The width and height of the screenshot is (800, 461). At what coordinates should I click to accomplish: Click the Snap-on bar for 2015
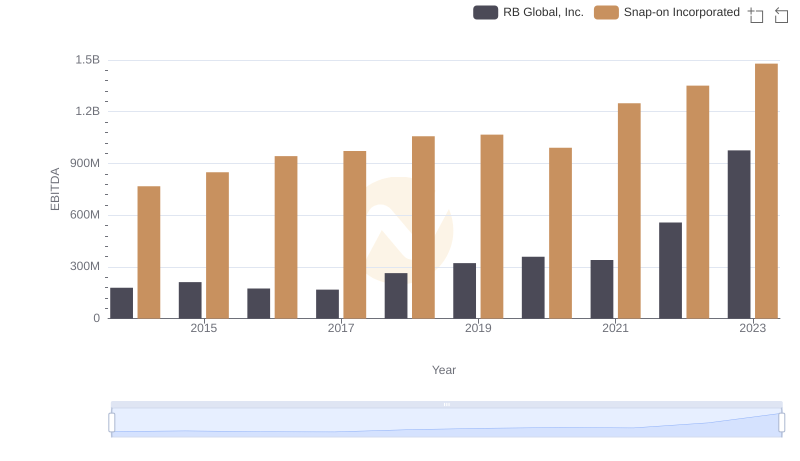tap(217, 245)
